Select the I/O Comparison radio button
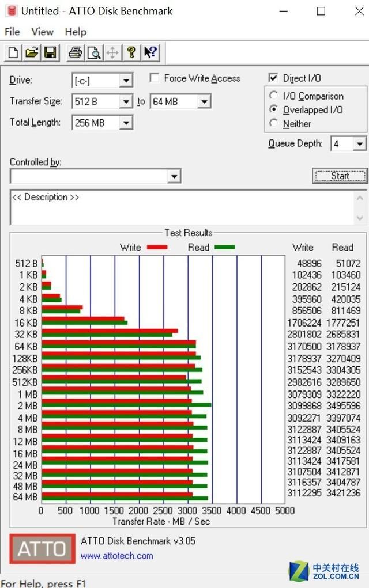The height and width of the screenshot is (588, 369). coord(274,96)
